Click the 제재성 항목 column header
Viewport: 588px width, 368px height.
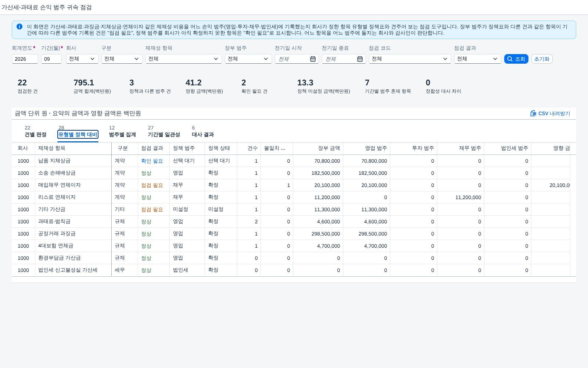(x=73, y=148)
